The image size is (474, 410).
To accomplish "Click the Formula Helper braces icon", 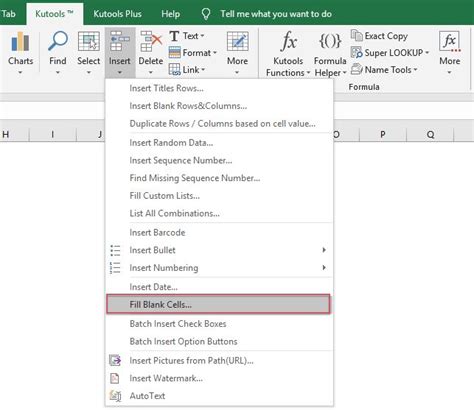I will click(330, 41).
